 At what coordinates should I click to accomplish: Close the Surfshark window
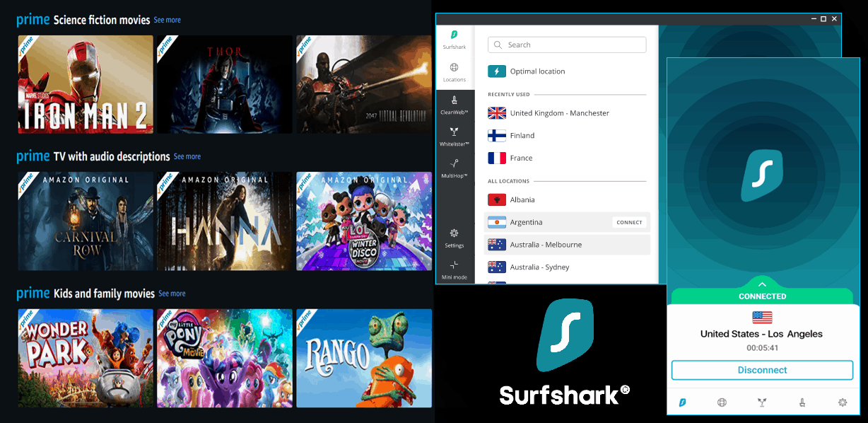835,18
